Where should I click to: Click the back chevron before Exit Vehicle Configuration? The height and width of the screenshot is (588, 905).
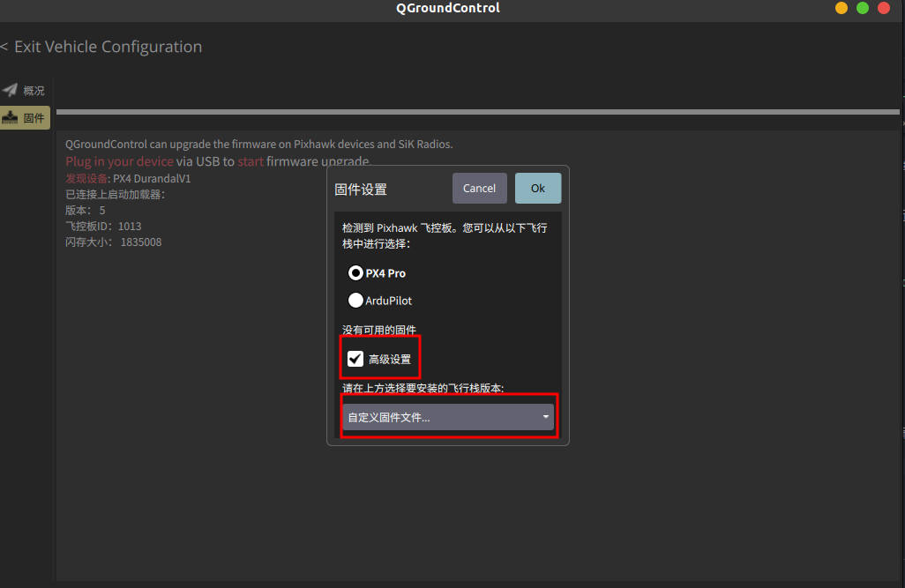coord(4,47)
